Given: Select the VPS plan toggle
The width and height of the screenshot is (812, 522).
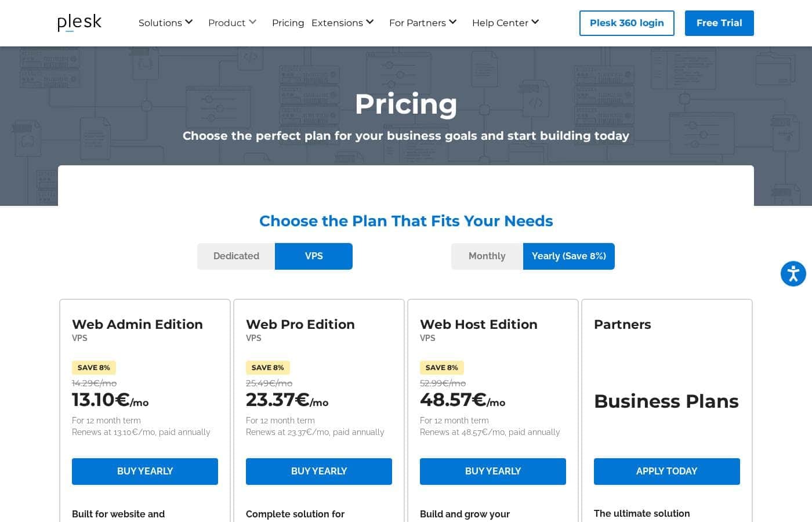Looking at the screenshot, I should (x=314, y=256).
